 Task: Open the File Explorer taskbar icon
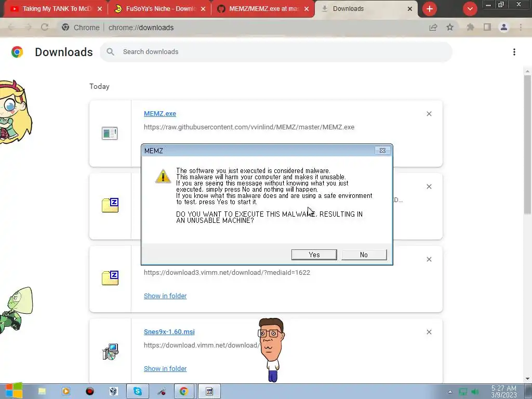coord(42,391)
